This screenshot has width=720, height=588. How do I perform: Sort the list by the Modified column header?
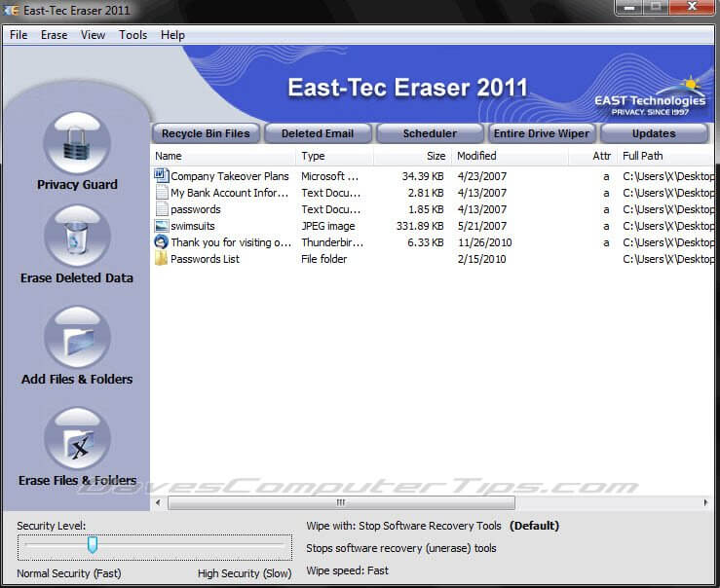point(511,156)
